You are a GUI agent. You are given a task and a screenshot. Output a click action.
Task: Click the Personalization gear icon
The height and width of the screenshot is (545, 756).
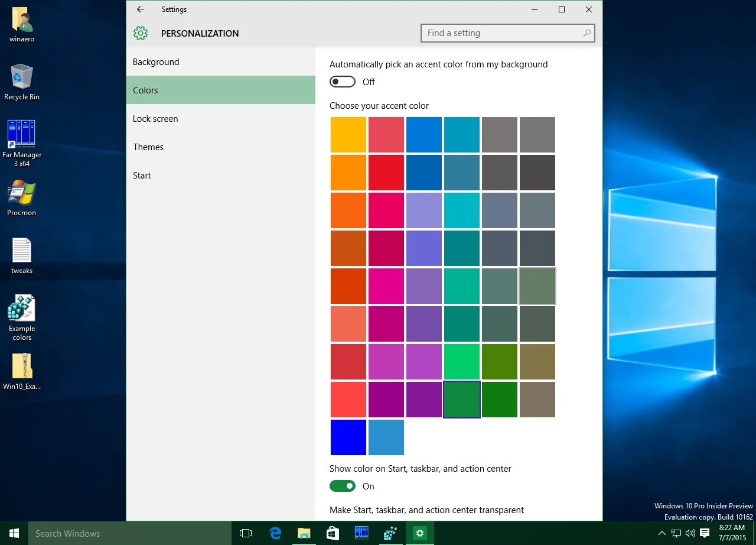click(x=141, y=33)
